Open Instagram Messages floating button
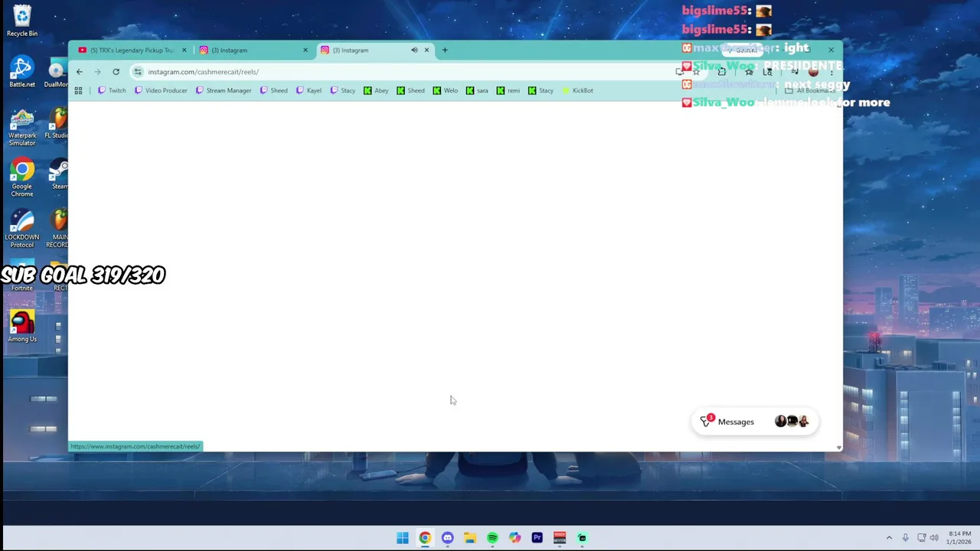Screen dimensions: 980x551 [755, 422]
